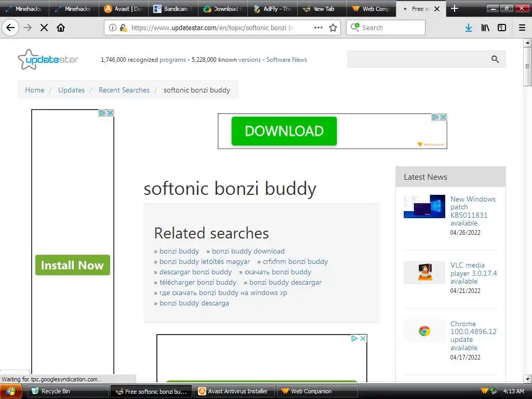Open related search crfxfnm bonzi buddy
Image resolution: width=532 pixels, height=399 pixels.
[295, 262]
